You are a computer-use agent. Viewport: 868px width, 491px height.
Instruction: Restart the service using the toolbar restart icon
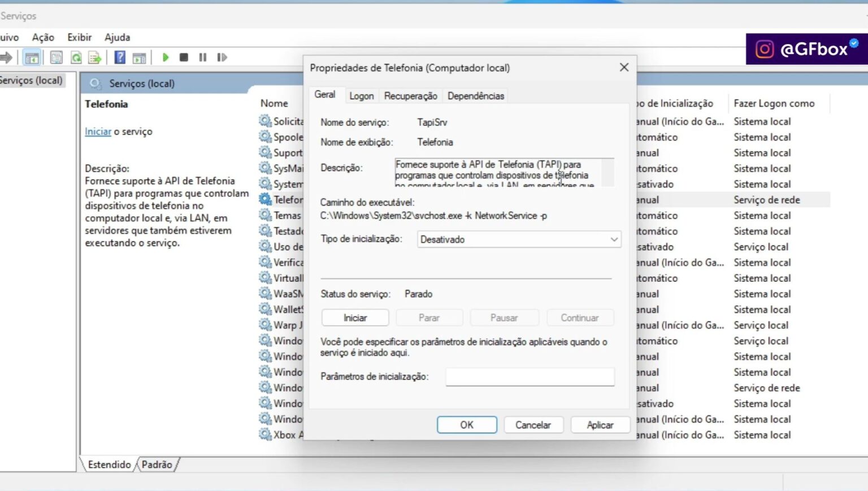coord(222,57)
